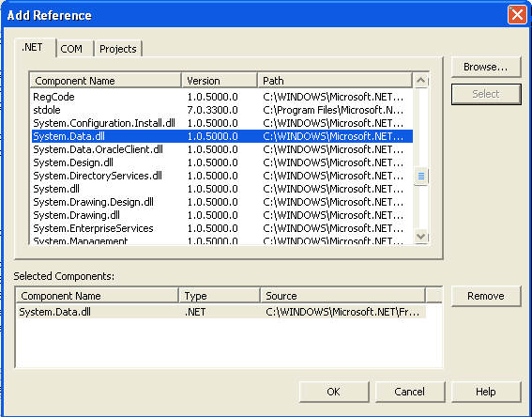This screenshot has height=417, width=532.
Task: Open Help for this dialog
Action: coord(486,392)
